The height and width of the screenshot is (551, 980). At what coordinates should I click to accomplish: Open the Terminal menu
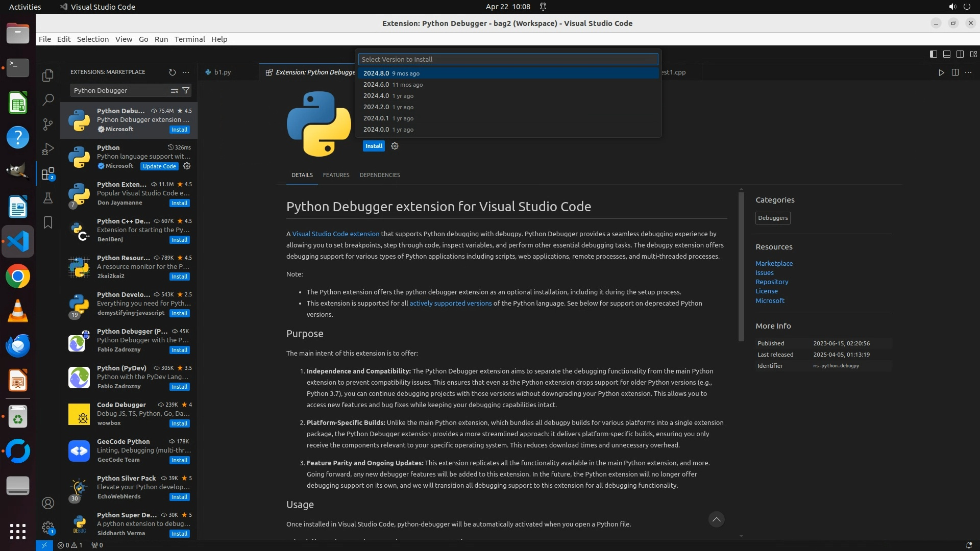click(x=189, y=39)
